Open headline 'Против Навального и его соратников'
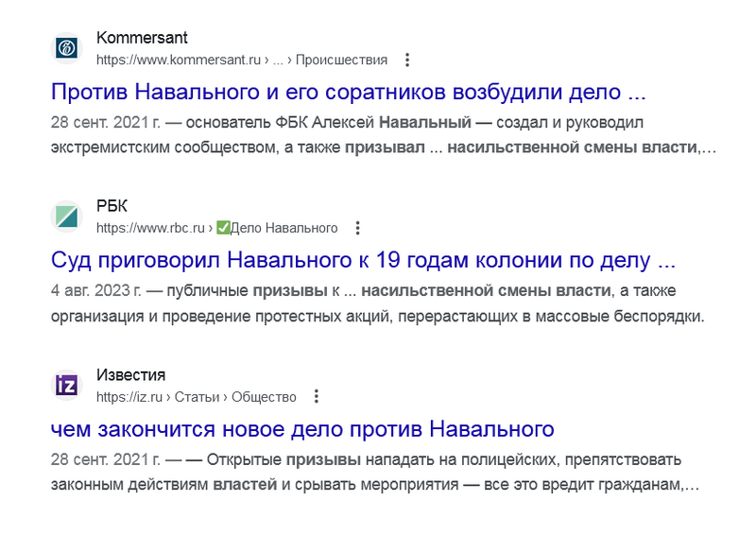This screenshot has width=756, height=535. tap(348, 93)
